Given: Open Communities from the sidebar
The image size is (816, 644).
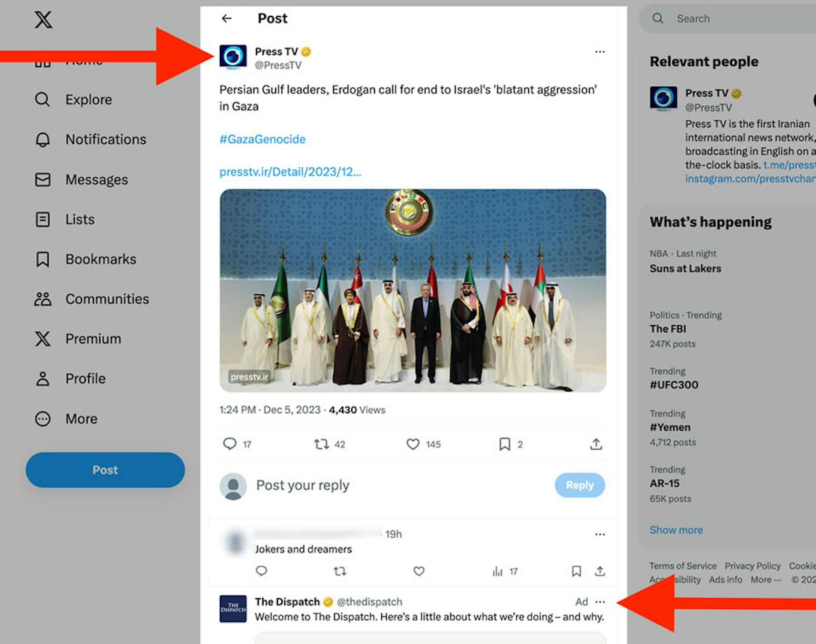Looking at the screenshot, I should [92, 299].
